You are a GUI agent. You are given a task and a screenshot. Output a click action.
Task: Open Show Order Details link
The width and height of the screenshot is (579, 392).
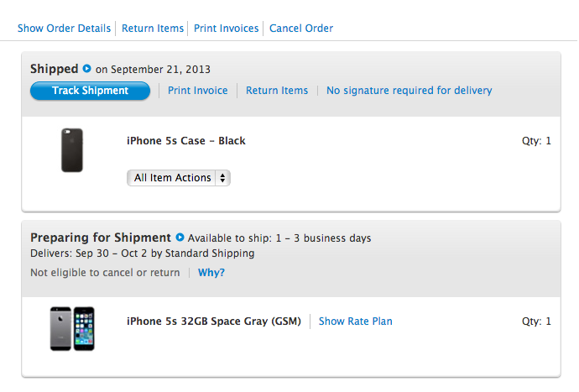click(x=65, y=29)
